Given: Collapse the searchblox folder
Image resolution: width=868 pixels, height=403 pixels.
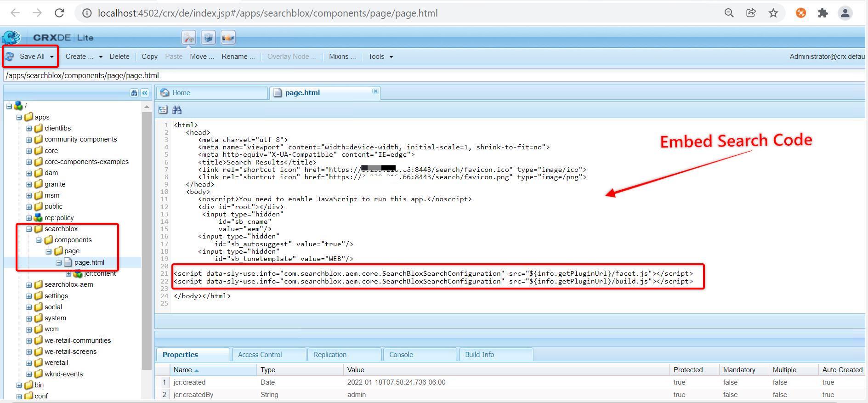Looking at the screenshot, I should pyautogui.click(x=29, y=229).
